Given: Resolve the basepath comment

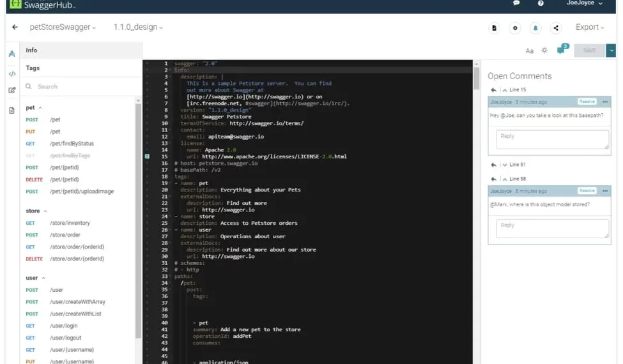Looking at the screenshot, I should click(x=587, y=102).
